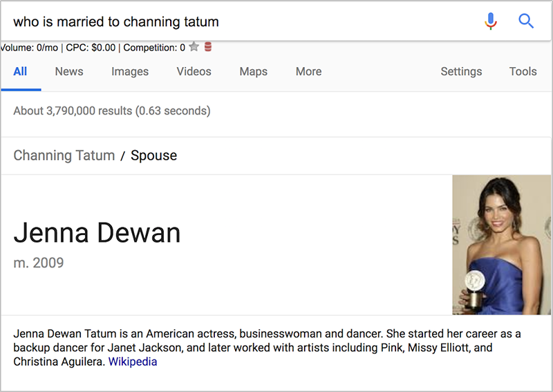Open the Settings menu
The height and width of the screenshot is (392, 553).
point(461,71)
